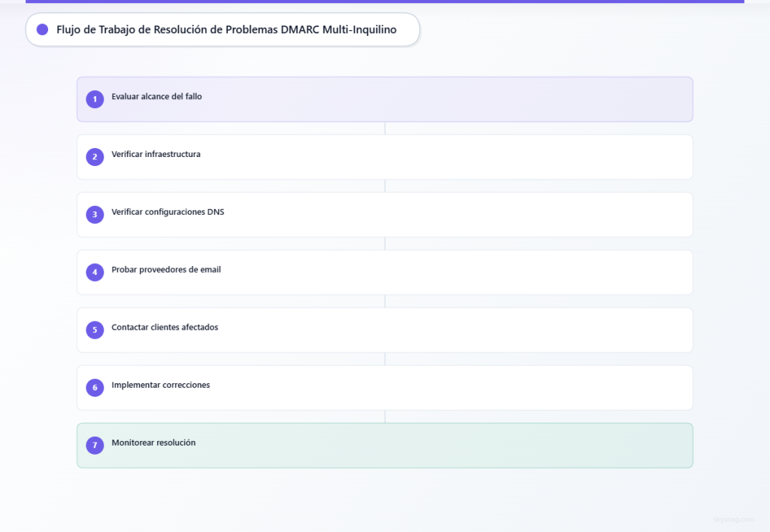Click the highlighted green final step card
This screenshot has width=770, height=532.
pos(384,445)
